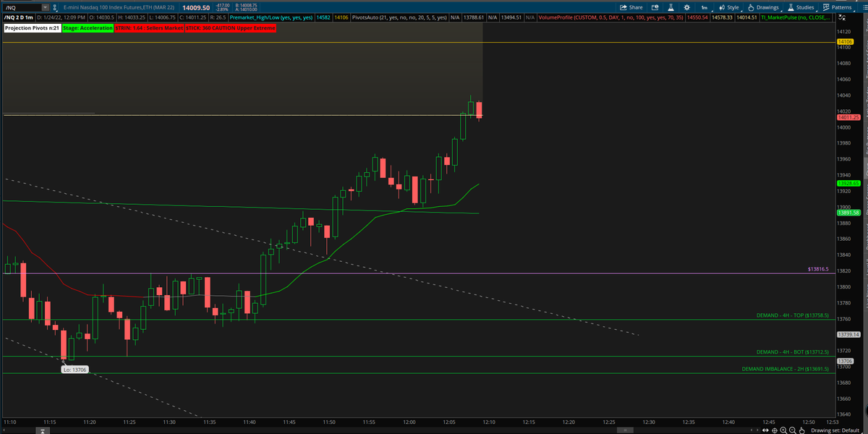Click the Lo: 13706 price bubble
The image size is (868, 434).
point(75,370)
